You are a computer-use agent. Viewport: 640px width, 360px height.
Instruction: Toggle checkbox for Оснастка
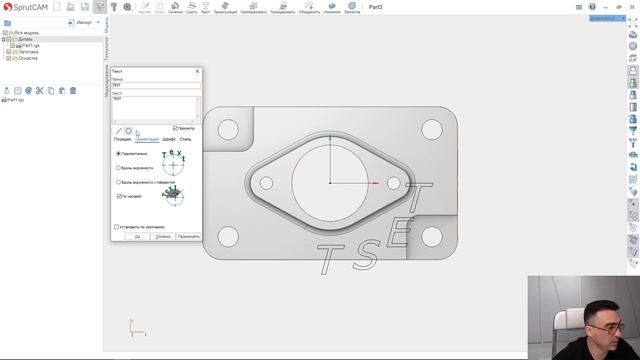[x=9, y=58]
